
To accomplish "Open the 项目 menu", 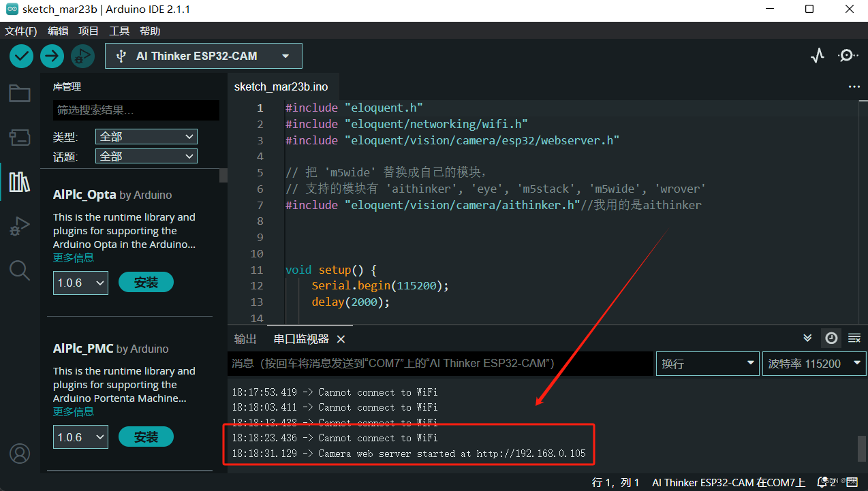I will (89, 31).
